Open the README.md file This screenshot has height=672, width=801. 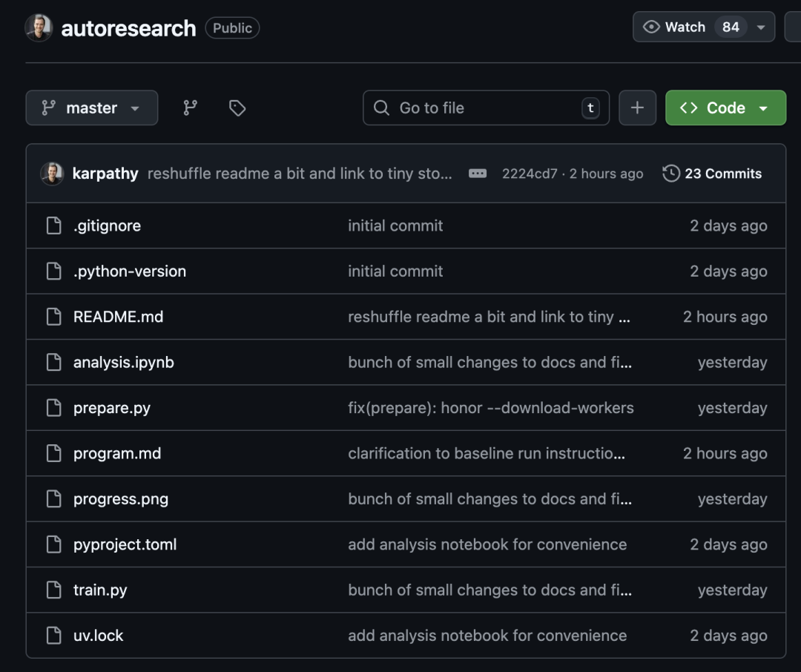[118, 317]
